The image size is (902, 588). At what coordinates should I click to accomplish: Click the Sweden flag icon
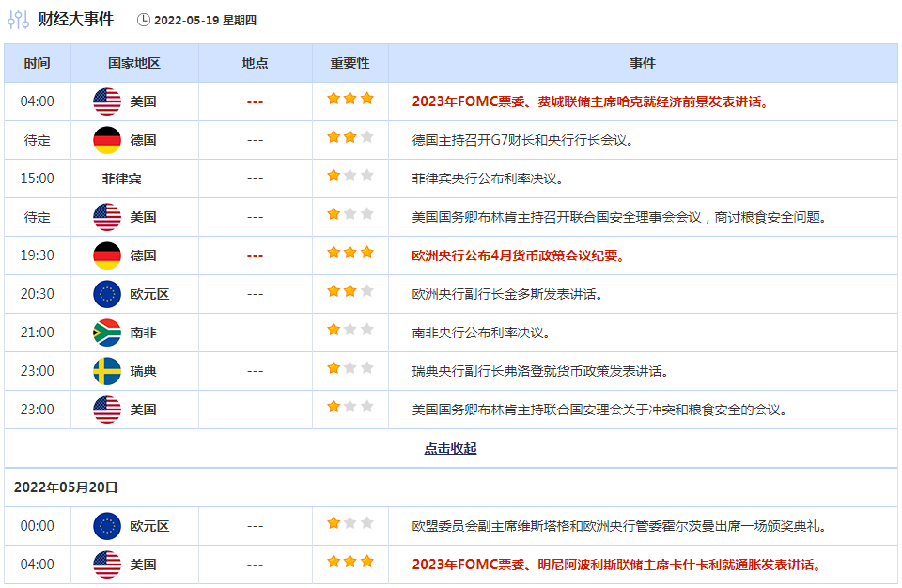point(107,371)
